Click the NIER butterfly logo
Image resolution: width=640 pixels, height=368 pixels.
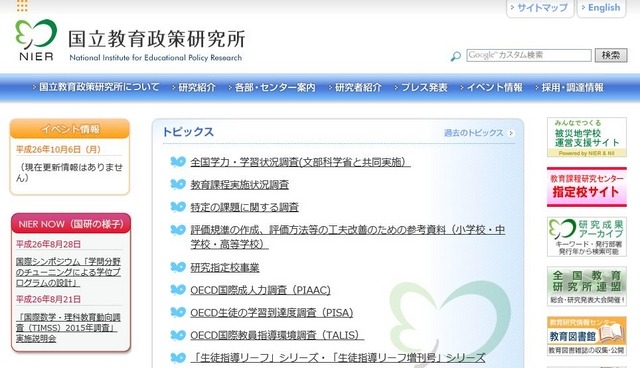36,40
